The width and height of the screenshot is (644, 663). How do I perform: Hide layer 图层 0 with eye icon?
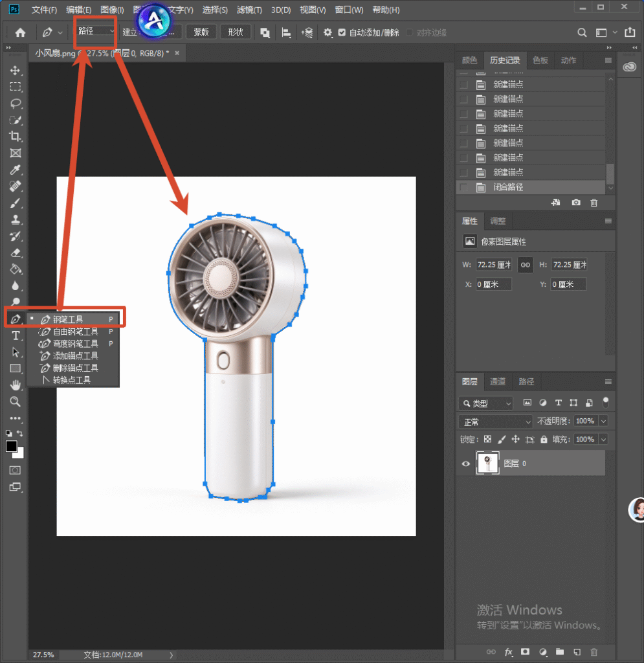(x=465, y=464)
